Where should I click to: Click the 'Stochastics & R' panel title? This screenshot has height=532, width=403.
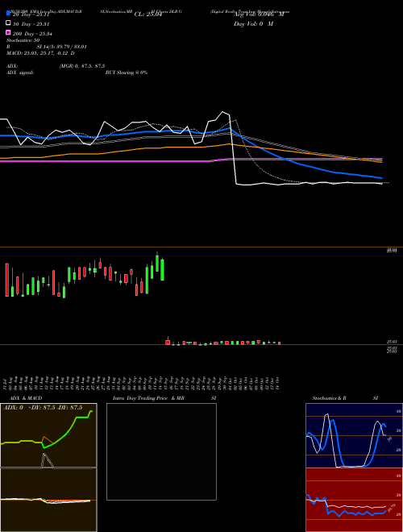(x=329, y=398)
